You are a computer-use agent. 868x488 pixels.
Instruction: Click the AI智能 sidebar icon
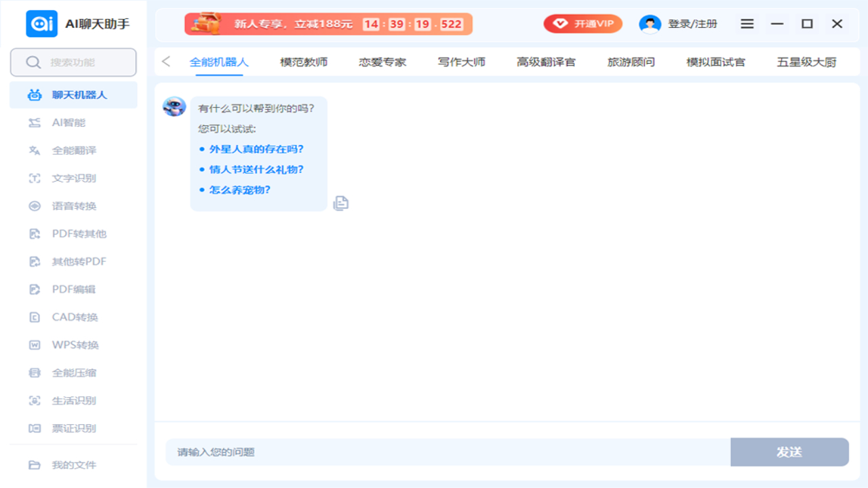pos(35,123)
